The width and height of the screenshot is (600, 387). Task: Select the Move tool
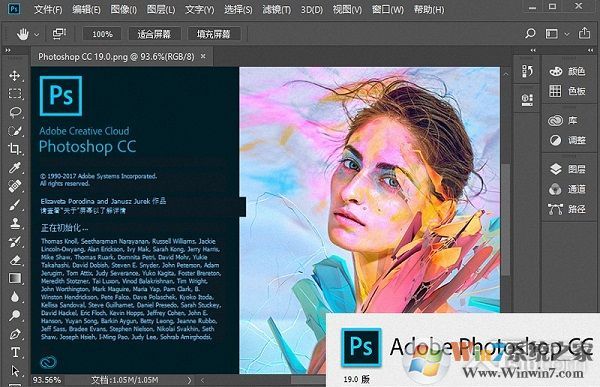[15, 75]
